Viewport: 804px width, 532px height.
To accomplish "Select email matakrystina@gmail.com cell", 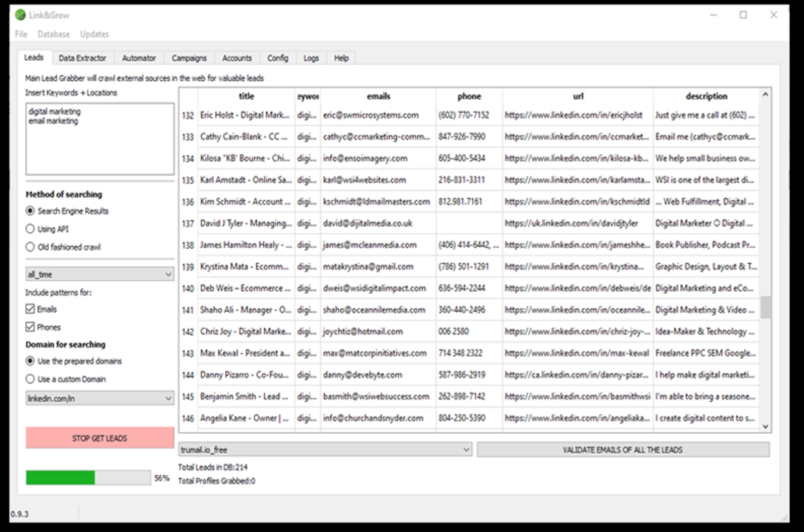I will click(378, 267).
